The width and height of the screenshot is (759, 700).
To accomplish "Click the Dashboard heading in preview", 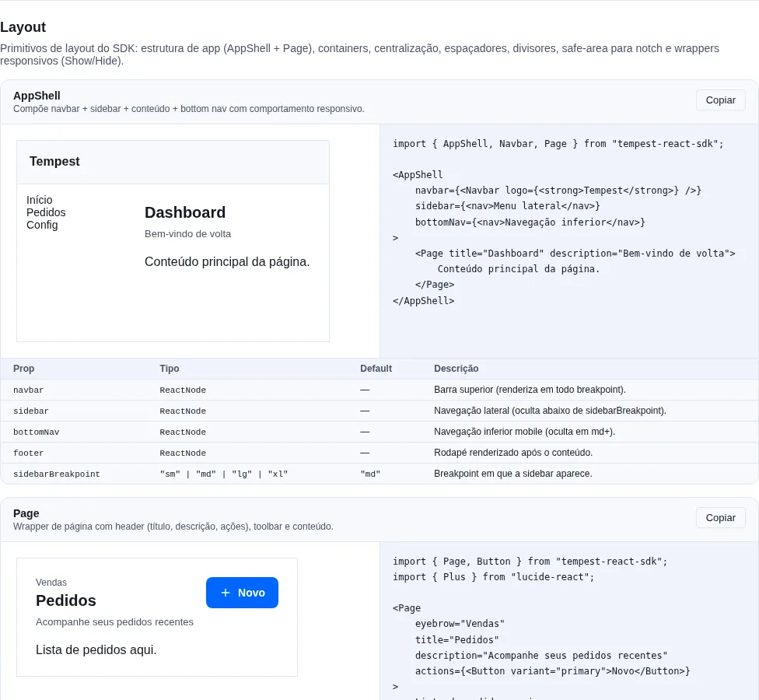I will pos(185,212).
